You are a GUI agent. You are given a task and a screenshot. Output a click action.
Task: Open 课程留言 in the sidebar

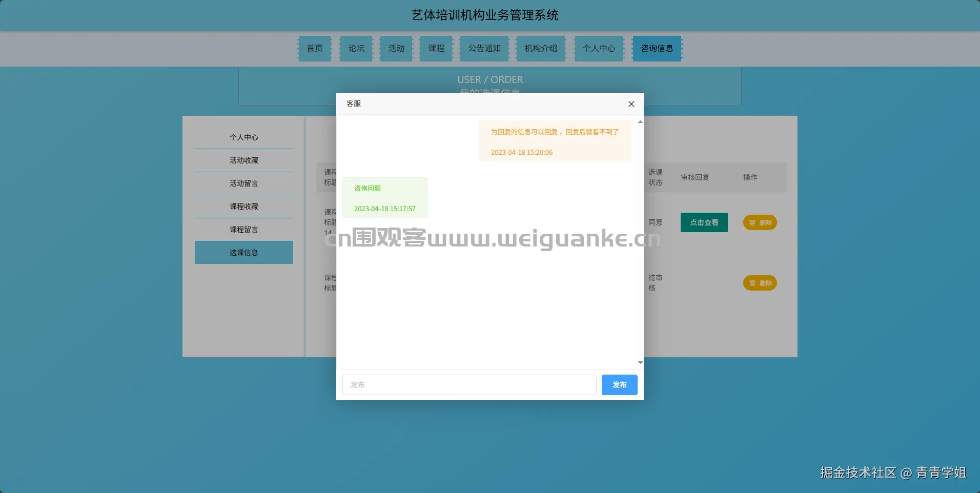pyautogui.click(x=244, y=230)
